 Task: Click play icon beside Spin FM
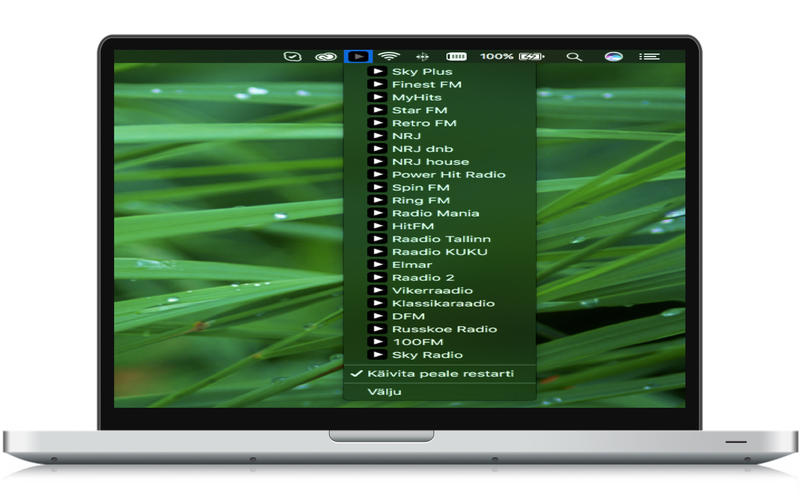coord(377,187)
